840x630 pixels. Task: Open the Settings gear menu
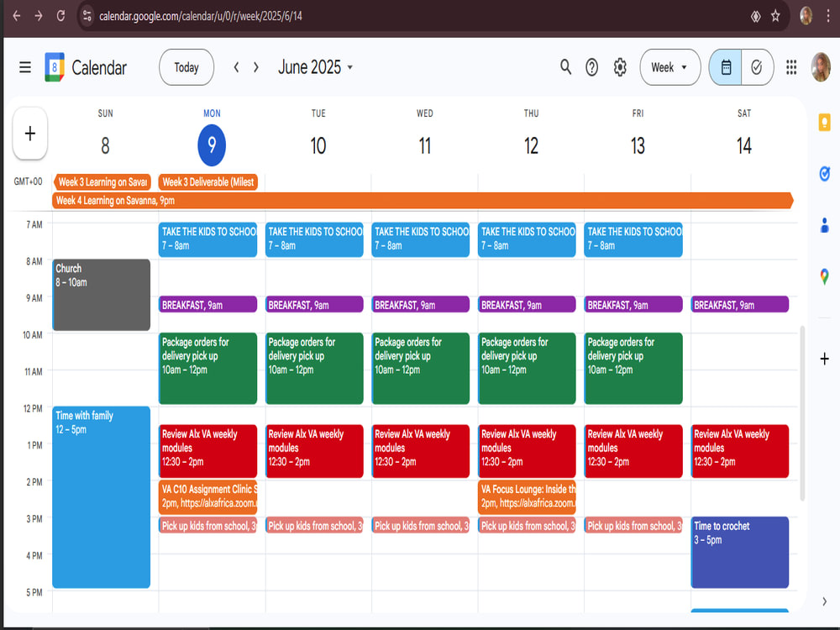pos(620,67)
